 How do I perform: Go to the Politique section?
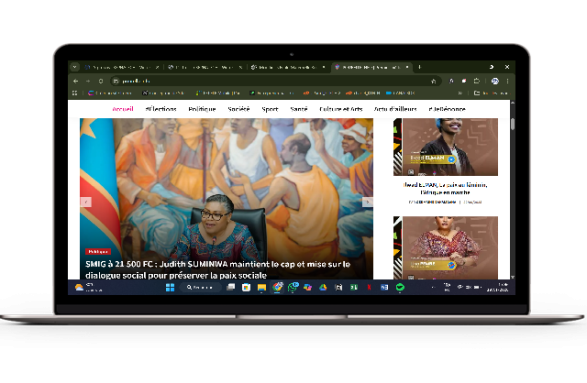(202, 109)
